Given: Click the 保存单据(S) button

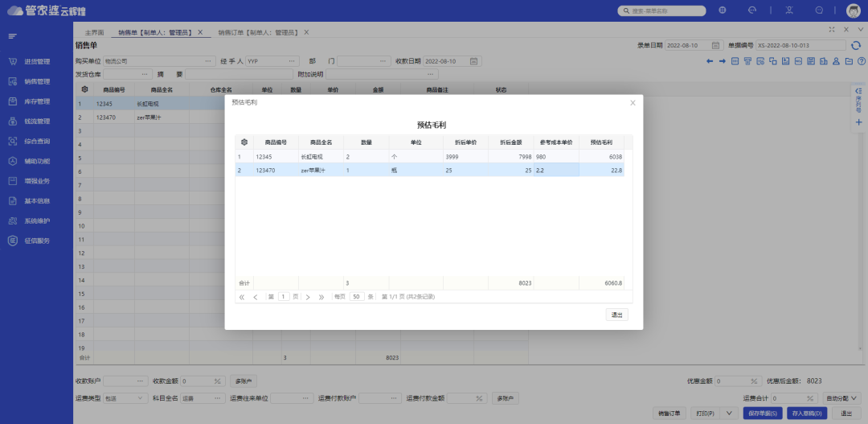Looking at the screenshot, I should 762,414.
